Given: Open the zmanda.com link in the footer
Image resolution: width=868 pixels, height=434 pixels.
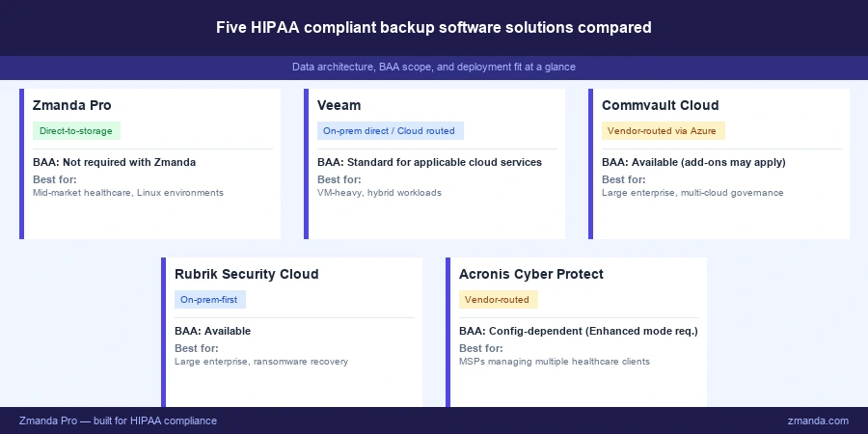Looking at the screenshot, I should point(818,420).
